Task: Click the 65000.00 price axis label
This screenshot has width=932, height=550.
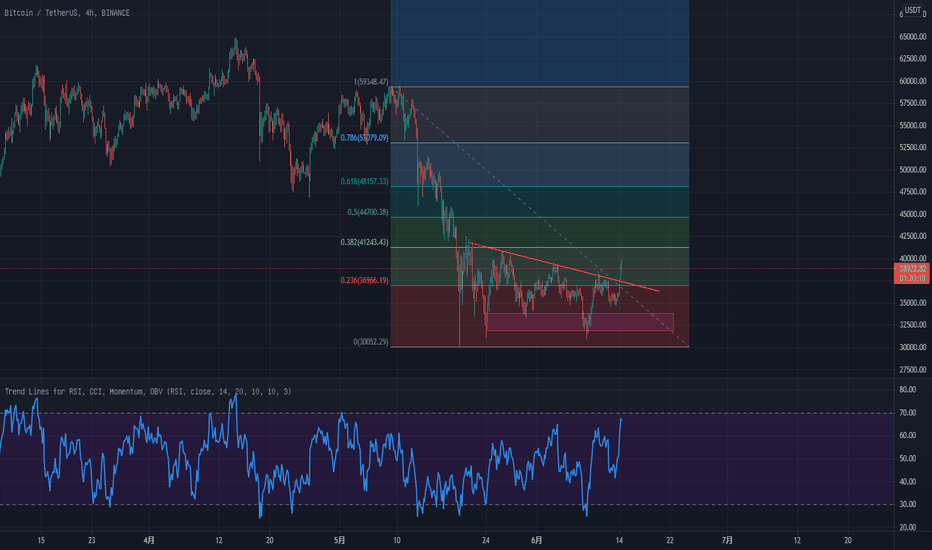Action: pos(912,37)
